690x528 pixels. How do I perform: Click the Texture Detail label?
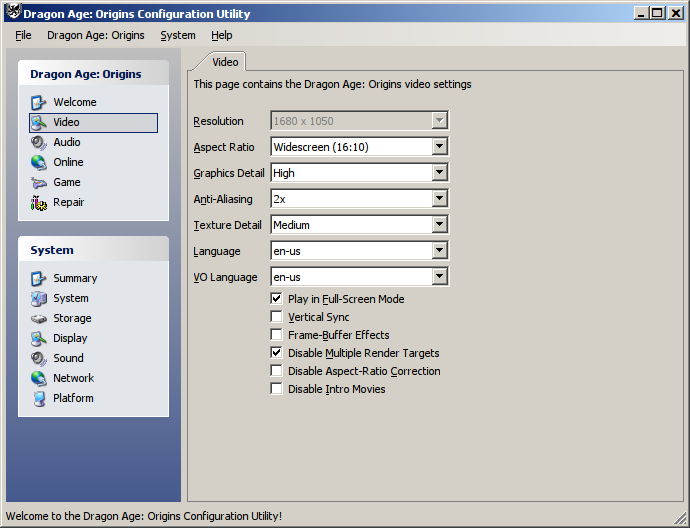point(227,225)
